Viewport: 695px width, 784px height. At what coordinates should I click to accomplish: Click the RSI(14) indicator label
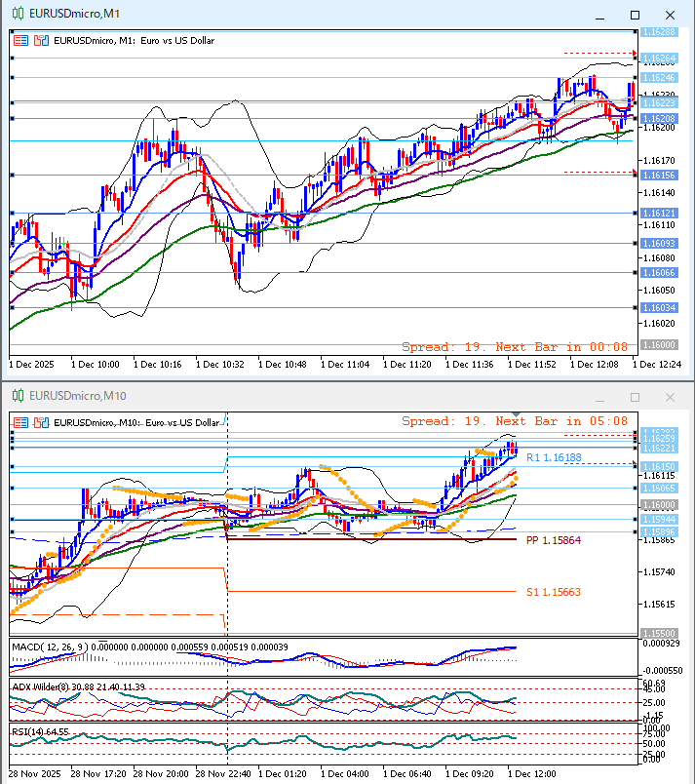[28, 730]
